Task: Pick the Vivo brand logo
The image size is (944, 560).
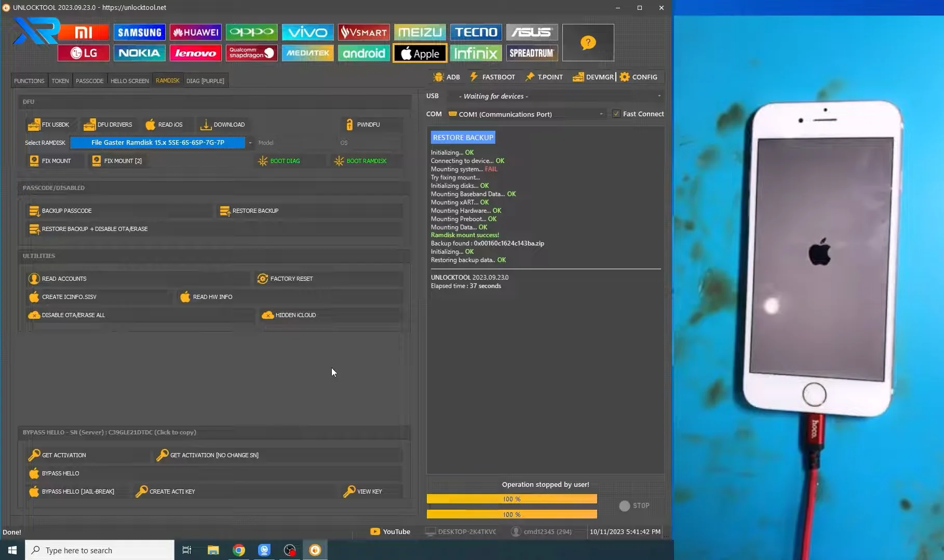Action: click(308, 32)
